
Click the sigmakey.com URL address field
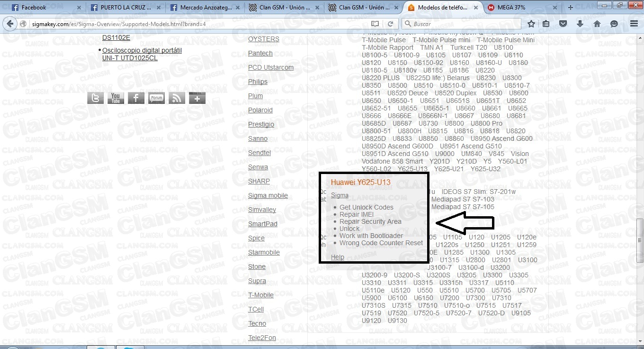199,24
